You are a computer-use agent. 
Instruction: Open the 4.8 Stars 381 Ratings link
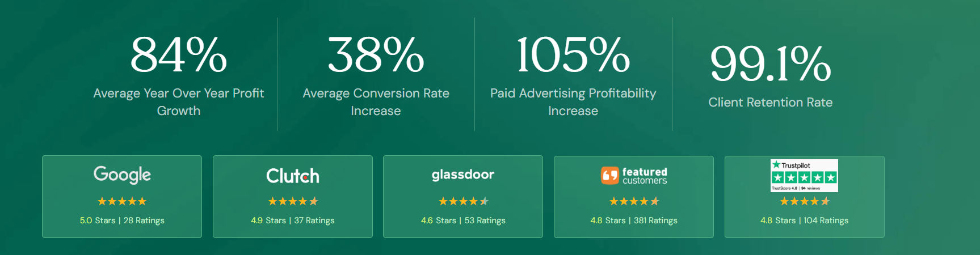coord(634,220)
